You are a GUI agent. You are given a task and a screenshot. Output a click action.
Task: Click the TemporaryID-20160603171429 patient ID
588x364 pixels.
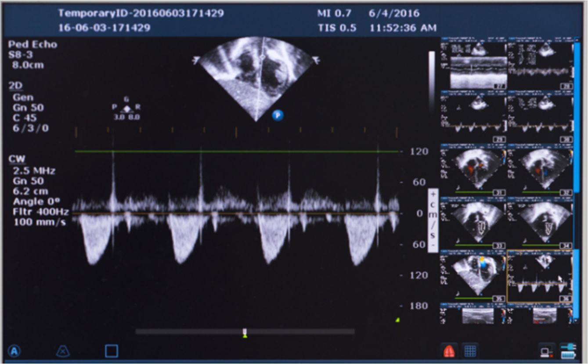(141, 14)
